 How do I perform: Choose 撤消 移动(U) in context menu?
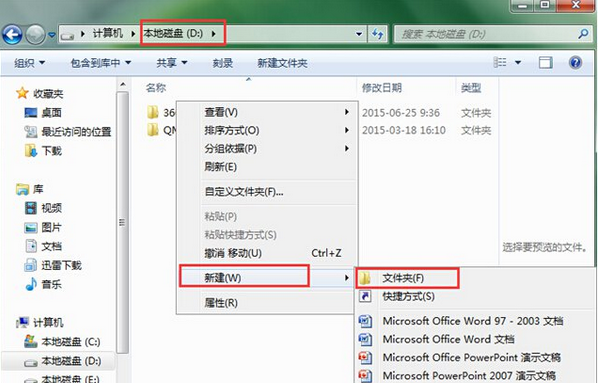click(268, 253)
